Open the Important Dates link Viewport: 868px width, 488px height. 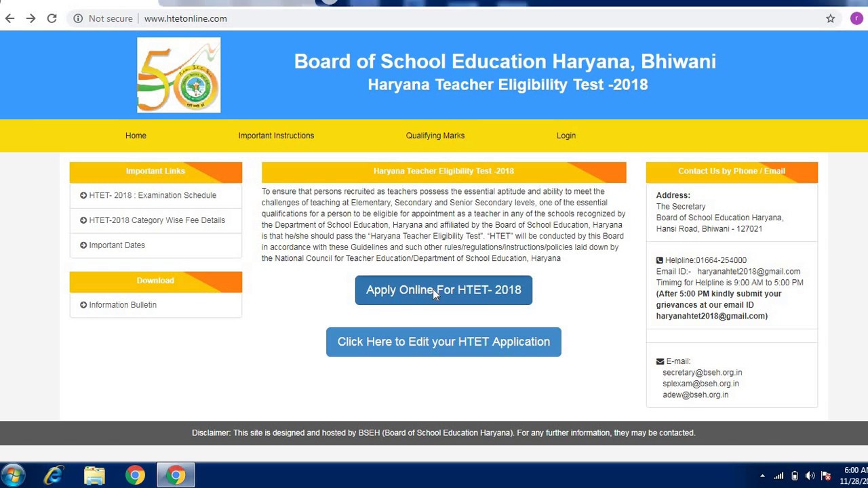point(117,245)
